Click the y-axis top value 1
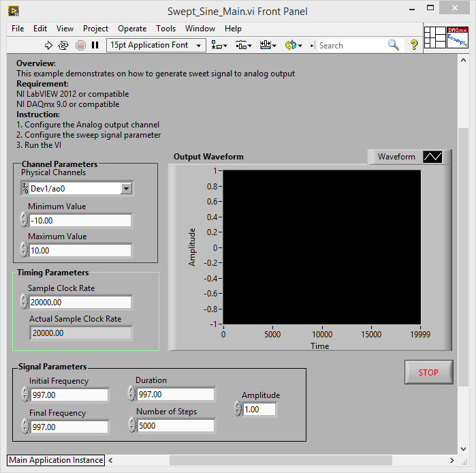The image size is (476, 473). pos(215,171)
